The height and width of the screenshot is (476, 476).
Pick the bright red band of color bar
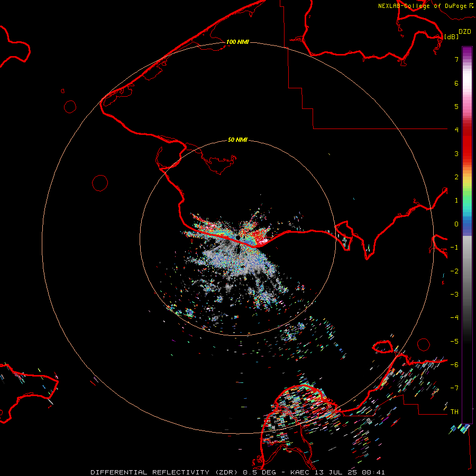467,149
